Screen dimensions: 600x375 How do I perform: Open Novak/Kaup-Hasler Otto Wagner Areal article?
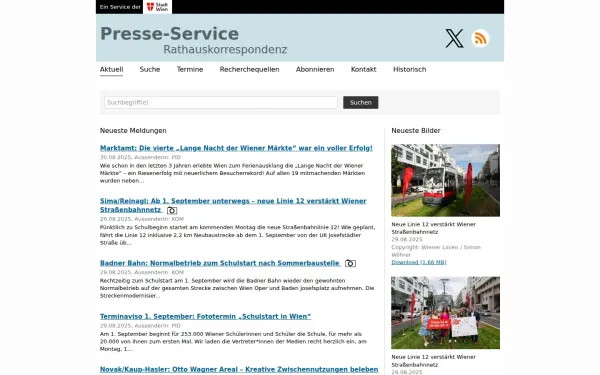(x=239, y=370)
